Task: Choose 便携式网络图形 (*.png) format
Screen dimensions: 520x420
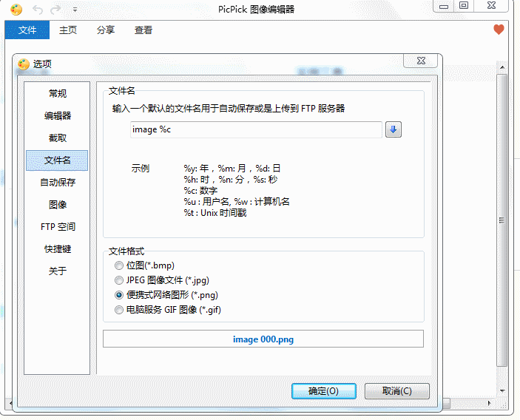Action: (x=166, y=295)
